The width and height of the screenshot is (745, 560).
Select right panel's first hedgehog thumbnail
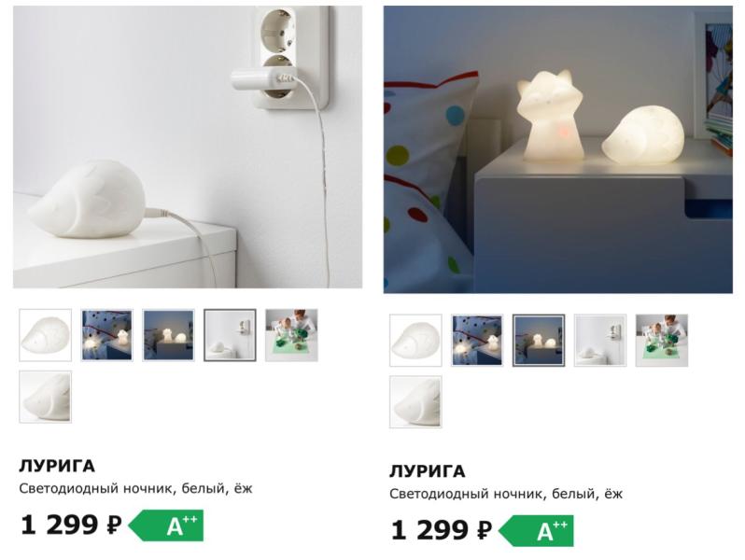415,341
